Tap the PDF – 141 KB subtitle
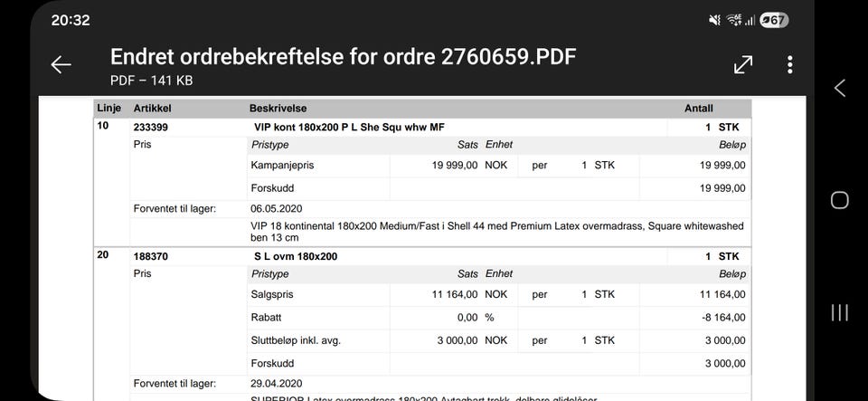Screen dimensions: 868x401 click(x=151, y=81)
